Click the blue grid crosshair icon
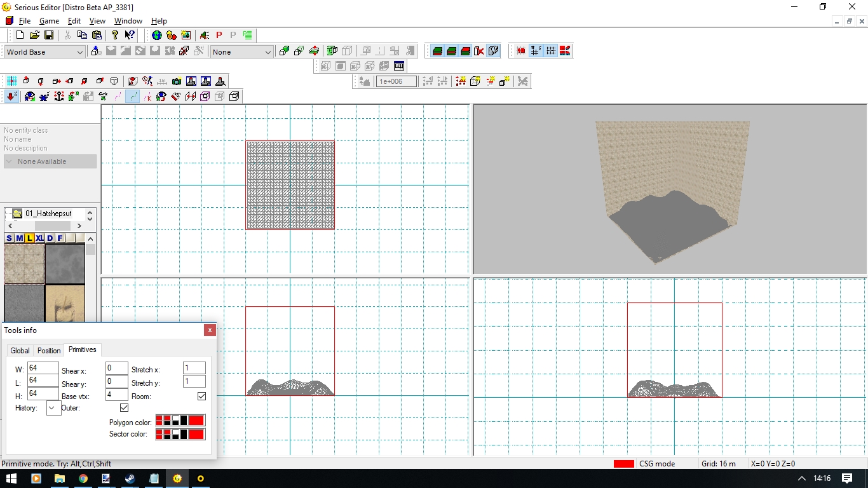 pos(12,81)
